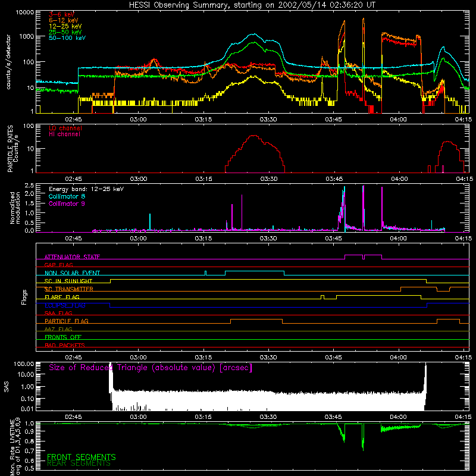Click the 0.7 tick on livetime axis
The image size is (476, 476).
point(29,450)
